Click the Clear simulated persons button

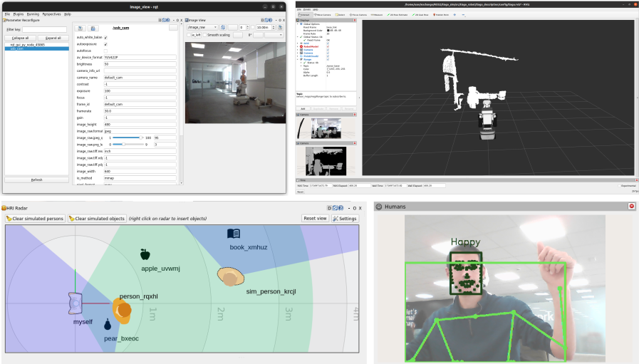pyautogui.click(x=34, y=219)
